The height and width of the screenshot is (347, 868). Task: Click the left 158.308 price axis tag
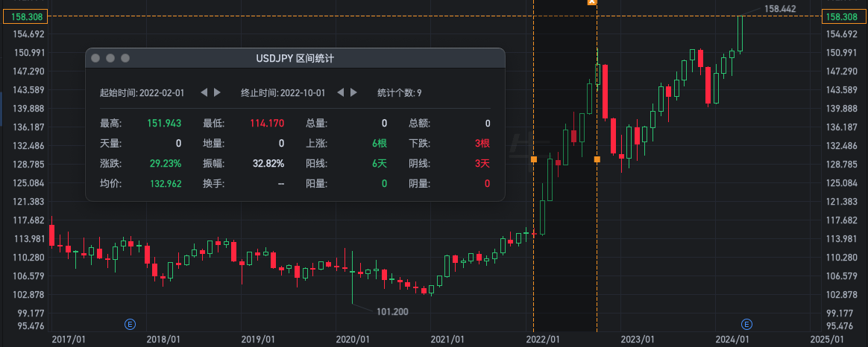click(26, 17)
